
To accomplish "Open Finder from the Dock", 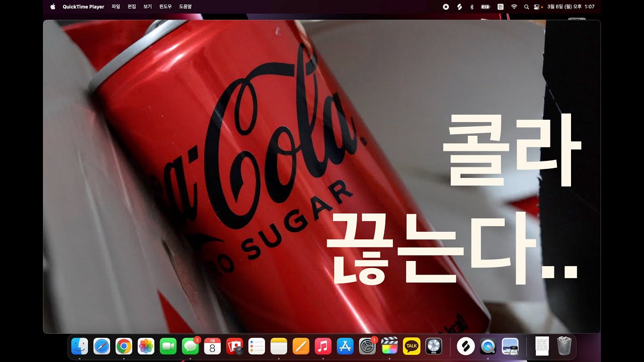I will coord(79,346).
